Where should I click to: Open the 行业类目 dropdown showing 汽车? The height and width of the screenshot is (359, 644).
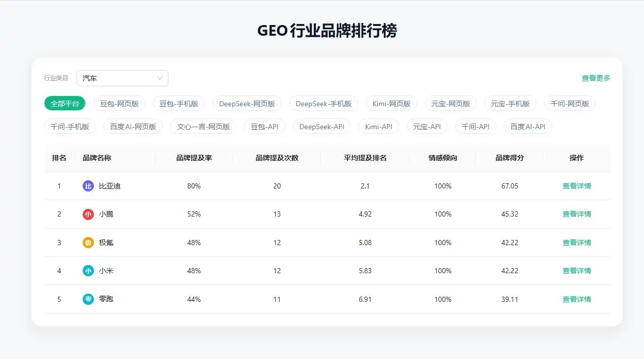click(x=122, y=78)
